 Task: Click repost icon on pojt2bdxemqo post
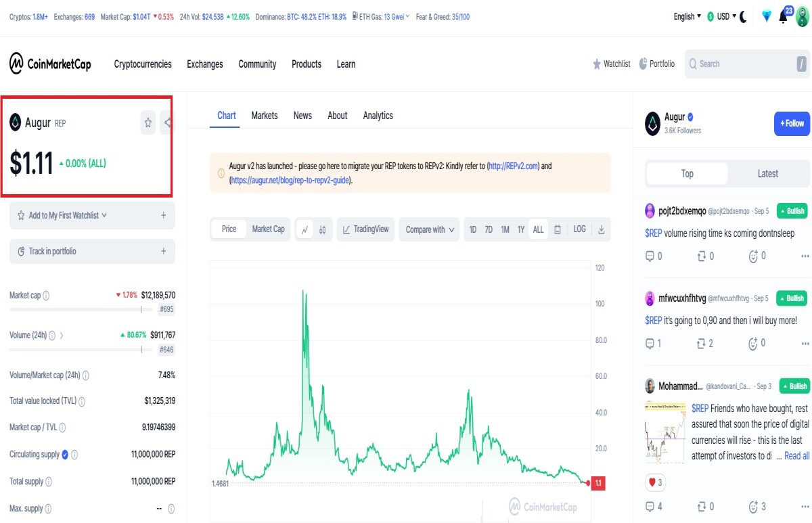click(701, 256)
